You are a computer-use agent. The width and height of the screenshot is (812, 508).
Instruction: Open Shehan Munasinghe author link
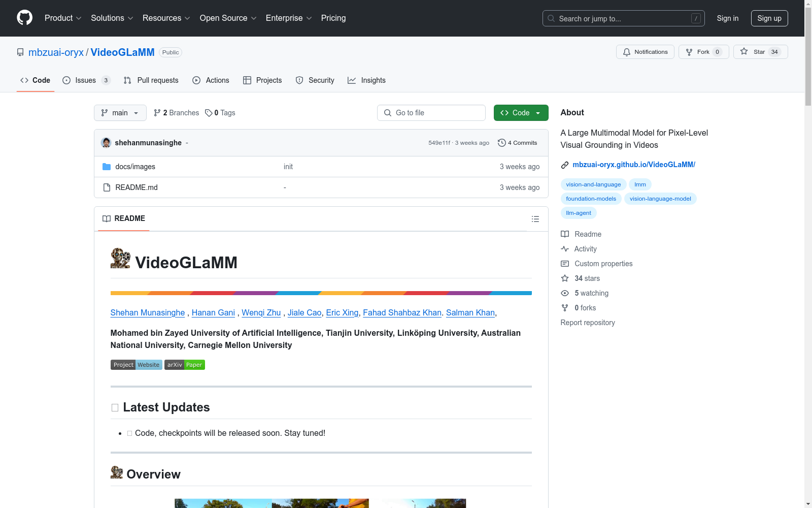click(148, 312)
